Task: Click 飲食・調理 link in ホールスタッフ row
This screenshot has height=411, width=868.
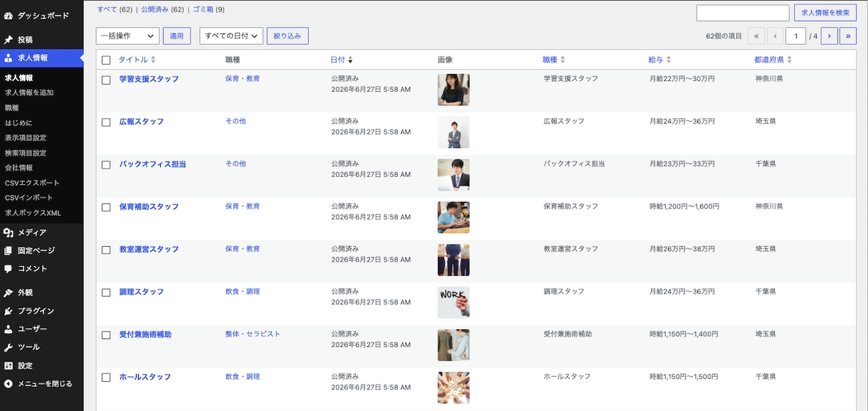Action: coord(243,377)
